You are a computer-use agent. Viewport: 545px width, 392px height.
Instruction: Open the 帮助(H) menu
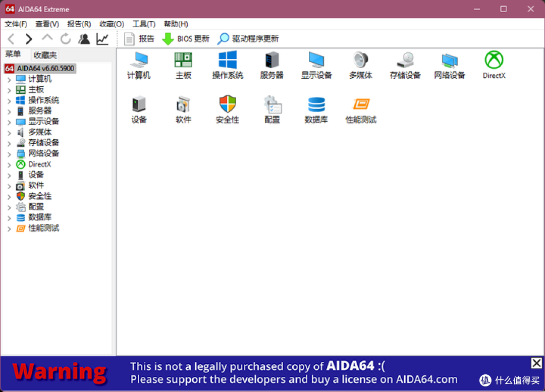pos(176,24)
